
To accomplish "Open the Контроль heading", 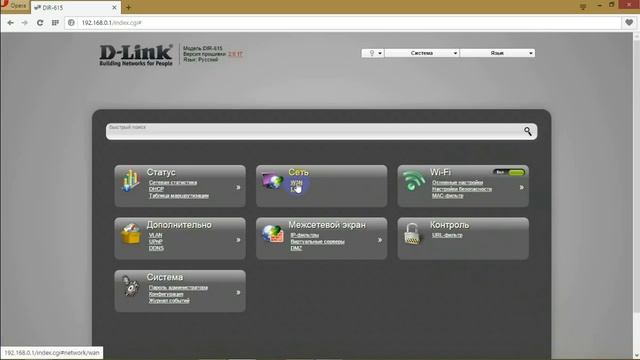I will [x=449, y=225].
